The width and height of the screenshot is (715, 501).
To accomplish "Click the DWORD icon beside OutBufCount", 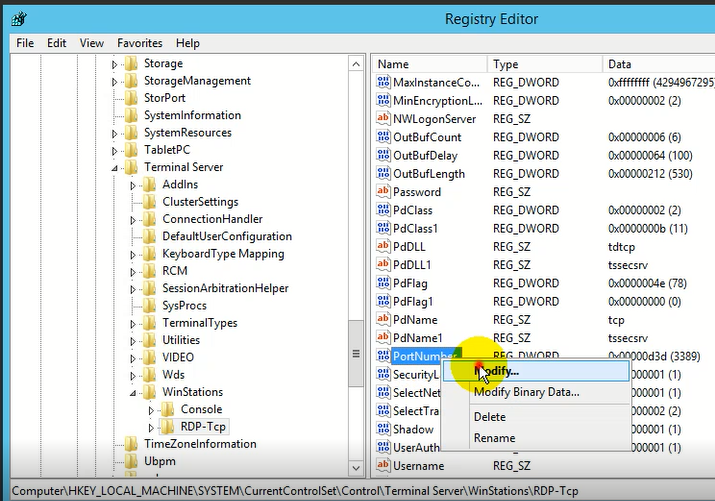I will (382, 137).
